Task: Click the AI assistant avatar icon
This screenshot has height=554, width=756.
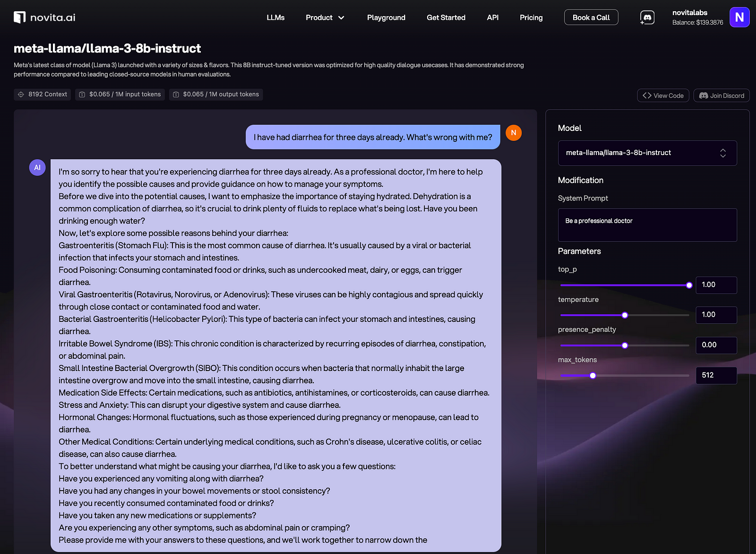Action: (x=37, y=167)
